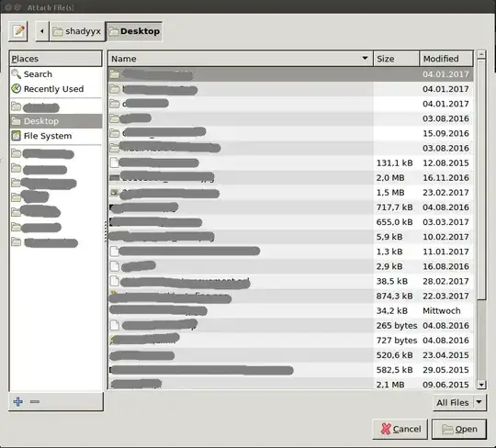The width and height of the screenshot is (496, 448).
Task: Click the Places column header
Action: click(x=56, y=59)
